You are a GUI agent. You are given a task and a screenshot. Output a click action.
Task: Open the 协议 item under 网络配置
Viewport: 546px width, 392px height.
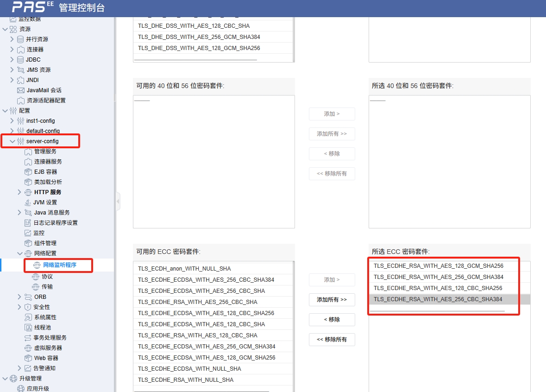[x=47, y=277]
